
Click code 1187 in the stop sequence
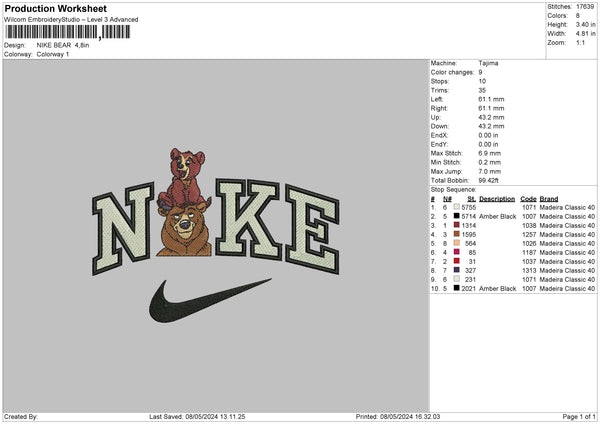529,253
